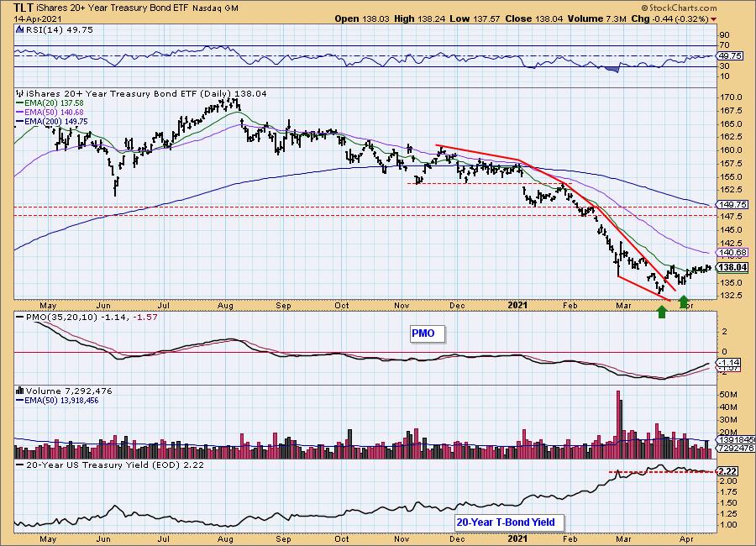Click the RSI(14) 49.75 label
The image size is (756, 546).
coord(58,30)
